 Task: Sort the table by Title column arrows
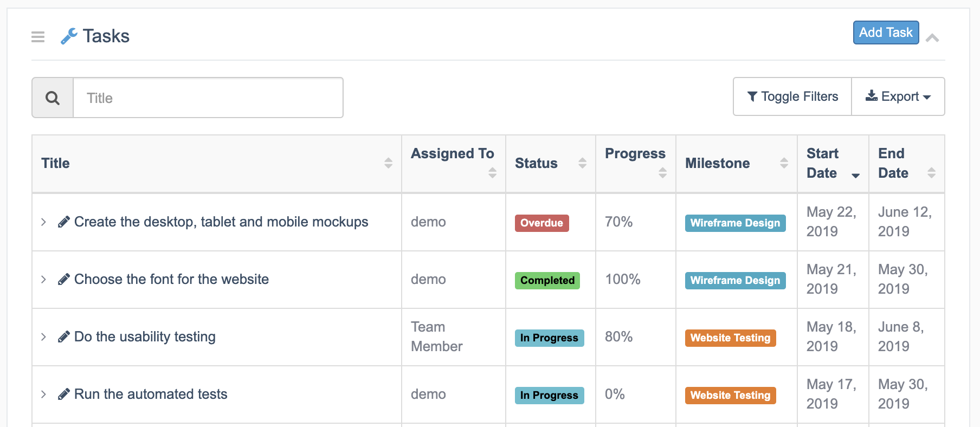(388, 163)
